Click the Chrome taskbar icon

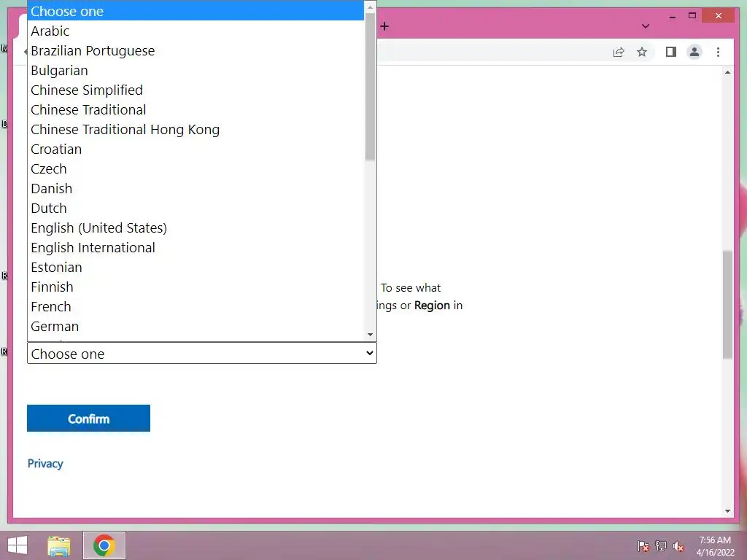click(104, 545)
